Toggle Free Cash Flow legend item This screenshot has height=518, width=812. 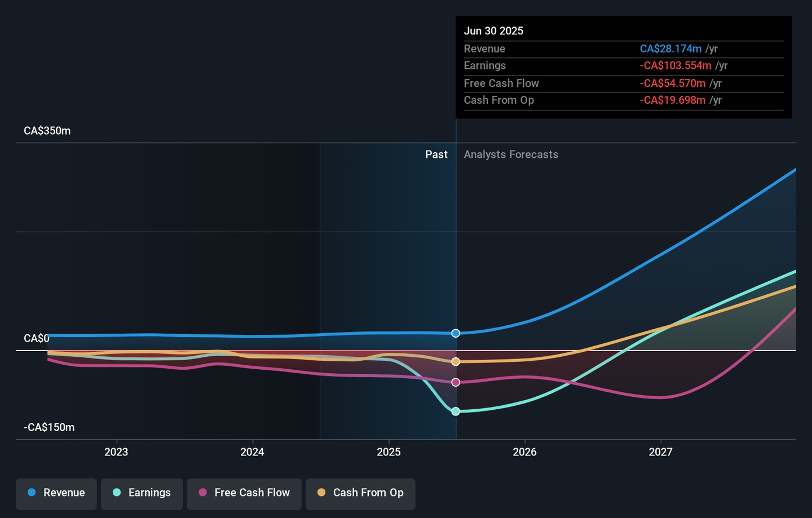pyautogui.click(x=244, y=493)
